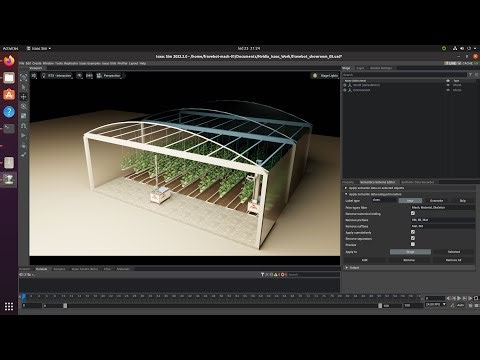The height and width of the screenshot is (360, 480).
Task: Toggle timeline loop icon at far right
Action: (x=476, y=298)
